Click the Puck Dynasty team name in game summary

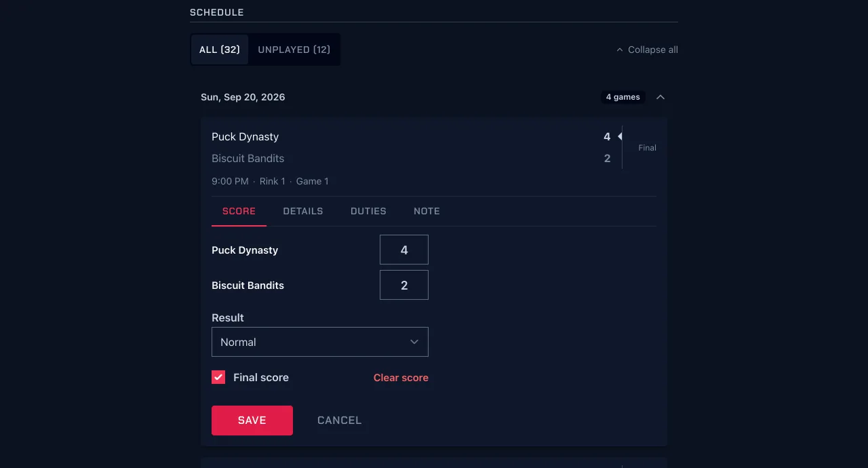tap(245, 136)
